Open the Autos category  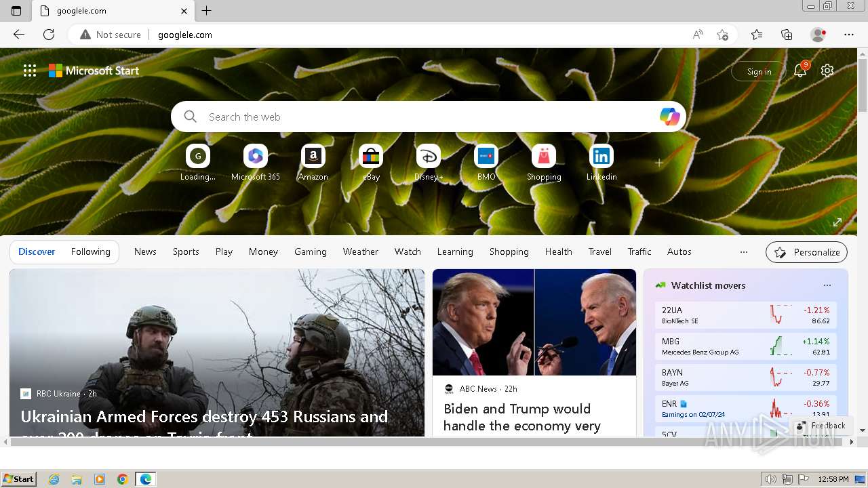point(679,251)
